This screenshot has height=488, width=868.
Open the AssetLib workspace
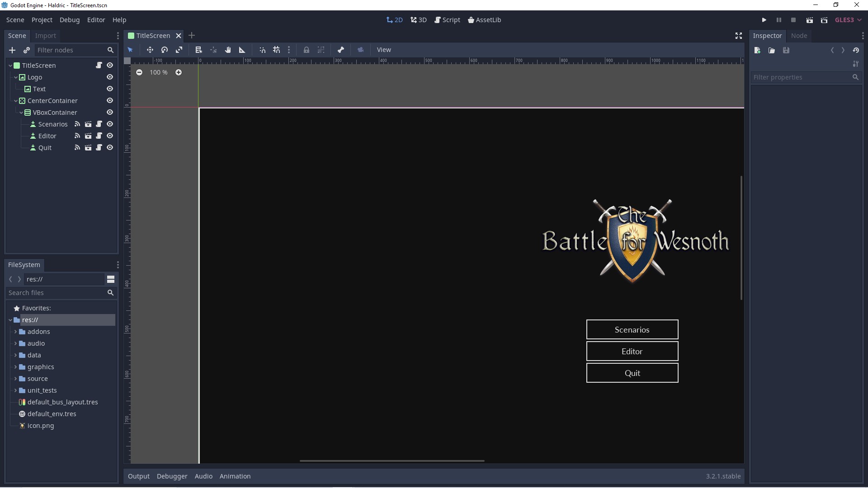tap(484, 20)
